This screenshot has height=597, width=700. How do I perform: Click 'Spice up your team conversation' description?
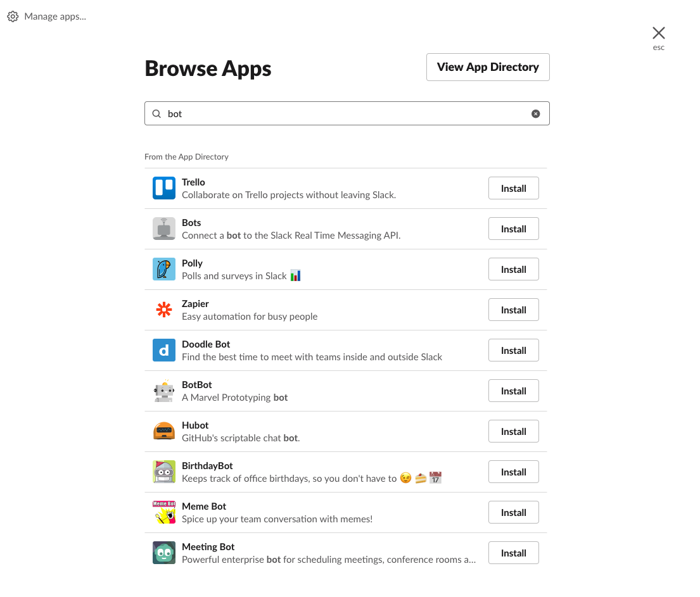click(277, 519)
